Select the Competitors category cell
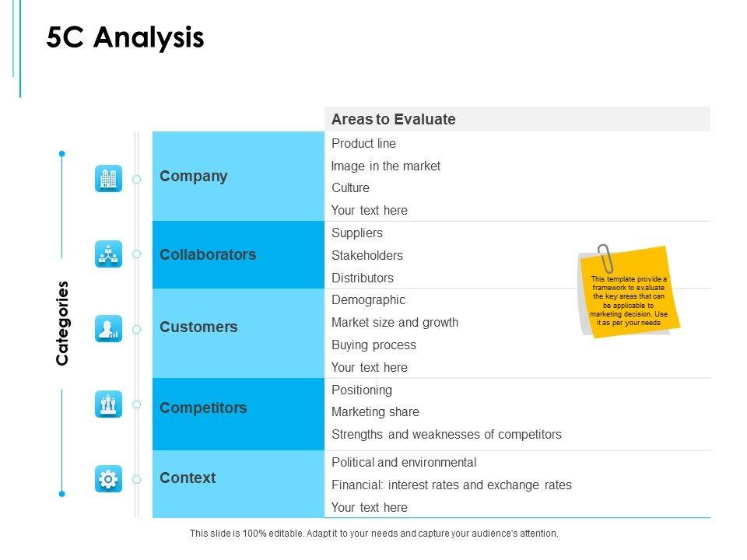Screen dimensions: 747x560 point(203,408)
